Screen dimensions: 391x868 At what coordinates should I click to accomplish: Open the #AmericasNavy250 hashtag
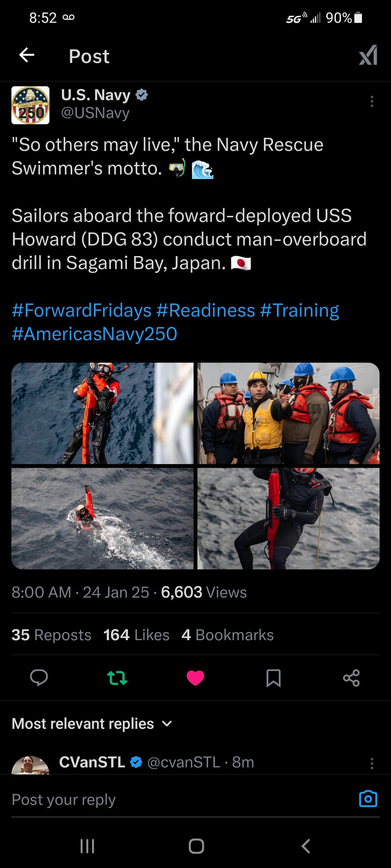point(94,334)
